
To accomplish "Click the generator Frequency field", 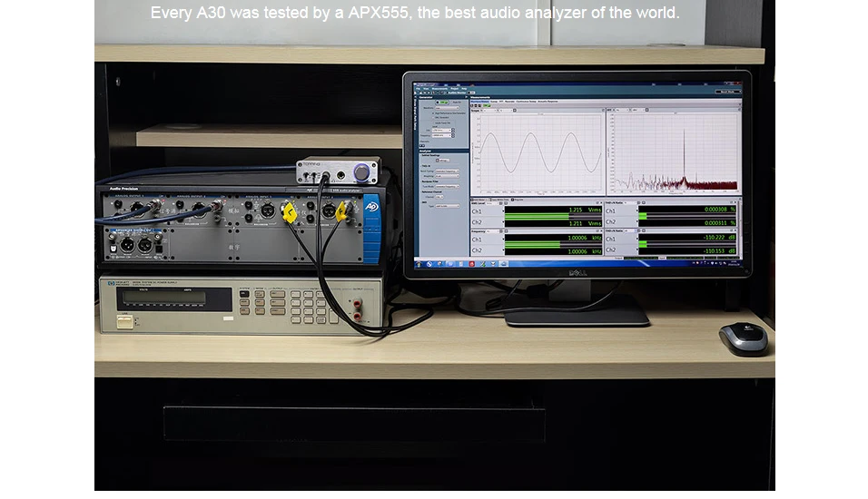I will click(441, 135).
